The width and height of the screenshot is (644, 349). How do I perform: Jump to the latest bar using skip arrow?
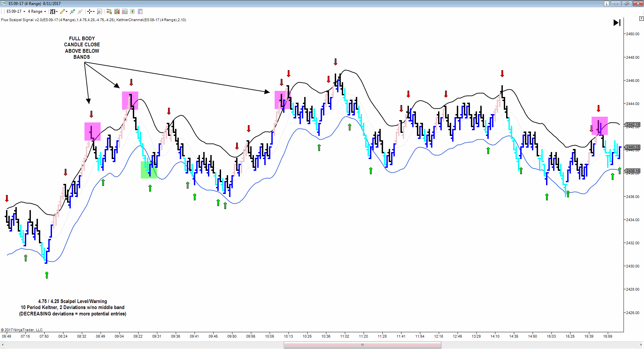(617, 22)
